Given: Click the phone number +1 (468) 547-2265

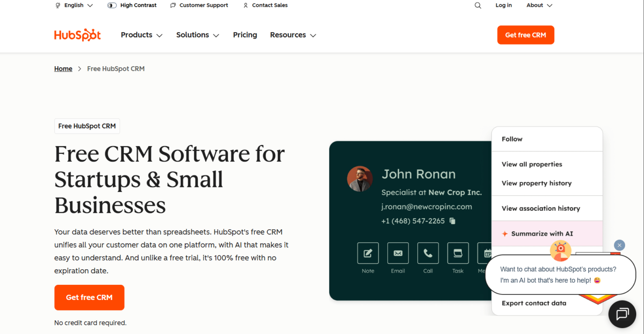Looking at the screenshot, I should click(413, 221).
